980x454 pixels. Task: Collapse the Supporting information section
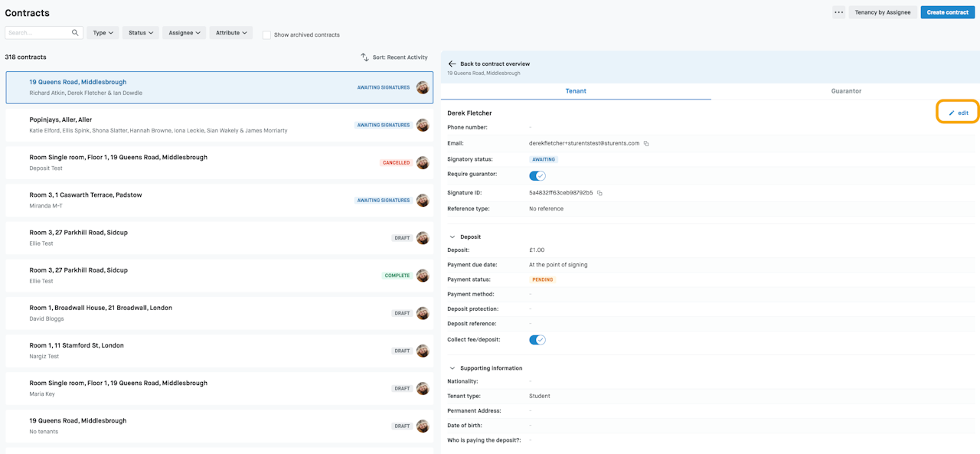point(452,368)
